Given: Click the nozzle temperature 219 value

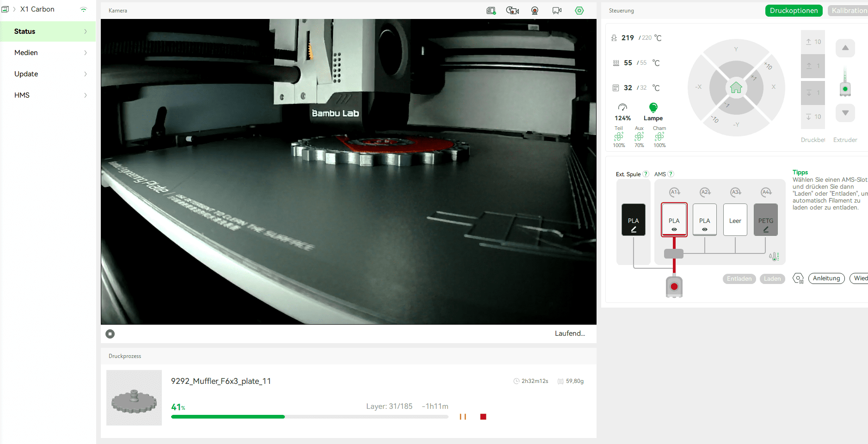Looking at the screenshot, I should tap(628, 38).
